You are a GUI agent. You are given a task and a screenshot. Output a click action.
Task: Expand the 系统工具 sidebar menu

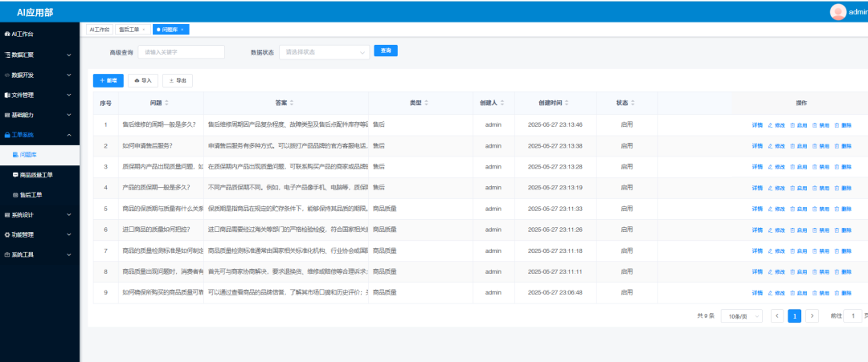coord(39,254)
